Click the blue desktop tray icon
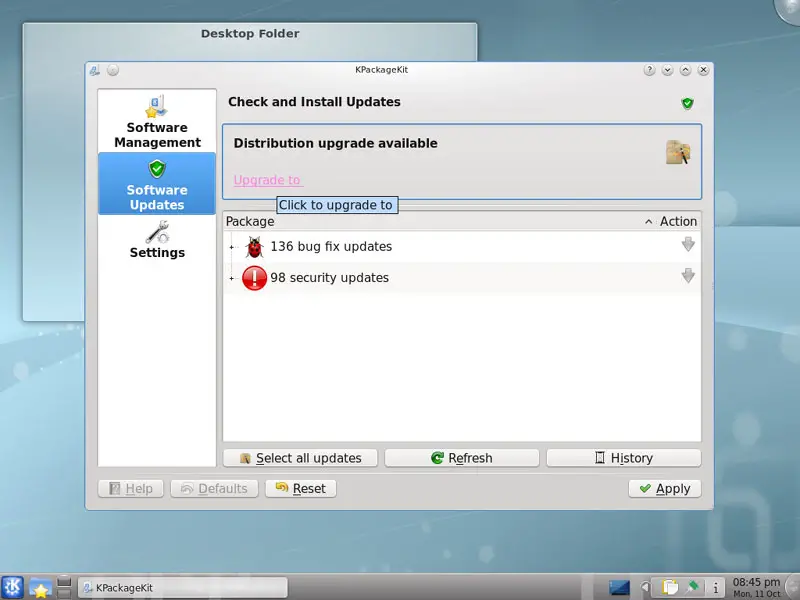800x600 pixels. pyautogui.click(x=619, y=588)
